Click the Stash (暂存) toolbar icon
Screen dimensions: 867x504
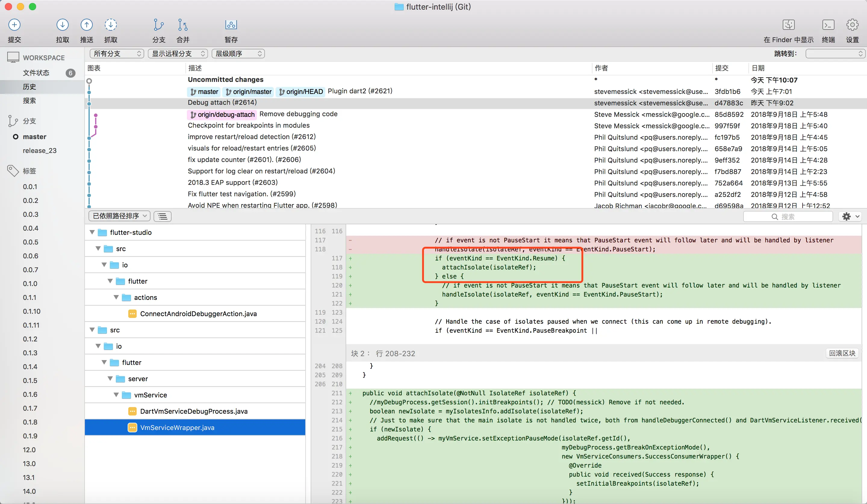(x=231, y=25)
